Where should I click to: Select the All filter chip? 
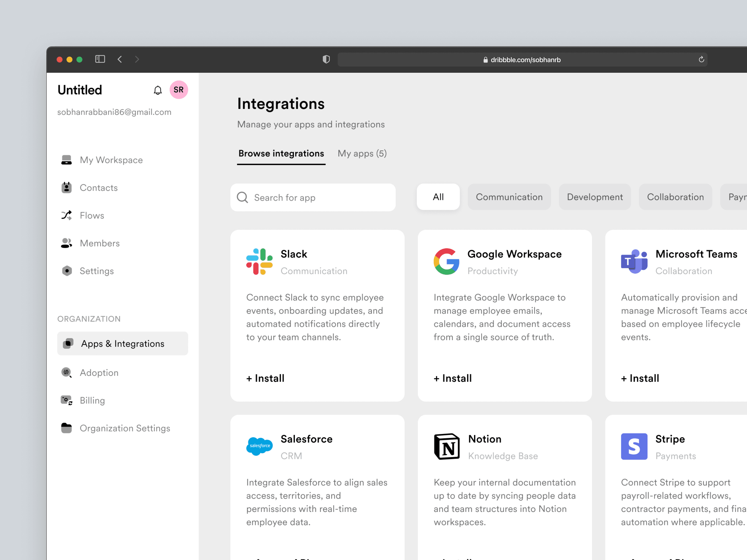[x=438, y=197]
